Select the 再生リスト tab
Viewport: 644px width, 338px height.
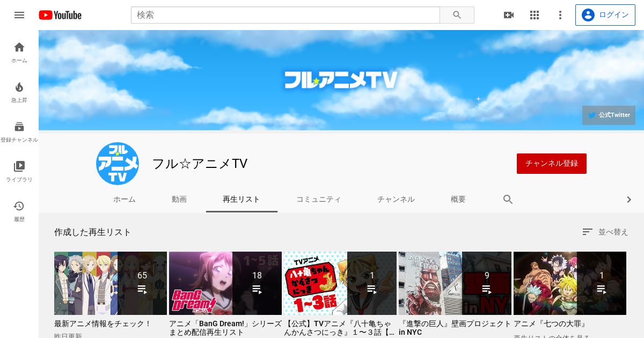241,200
